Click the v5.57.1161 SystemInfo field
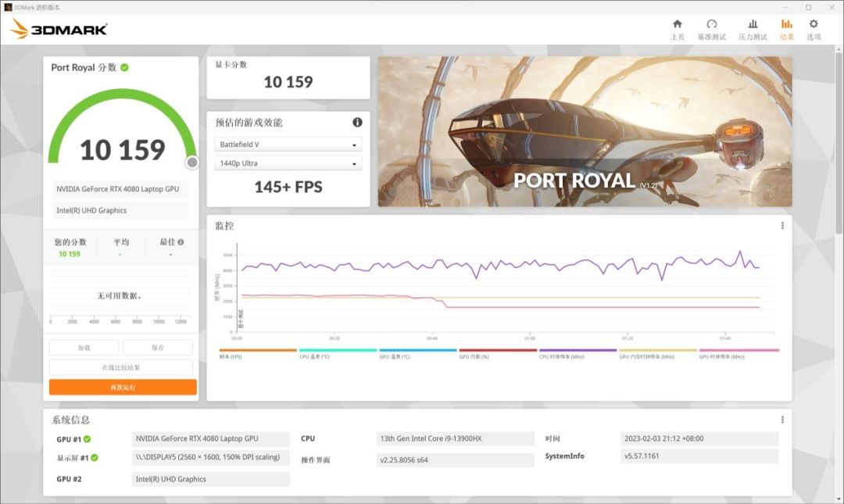This screenshot has width=844, height=504. (699, 456)
